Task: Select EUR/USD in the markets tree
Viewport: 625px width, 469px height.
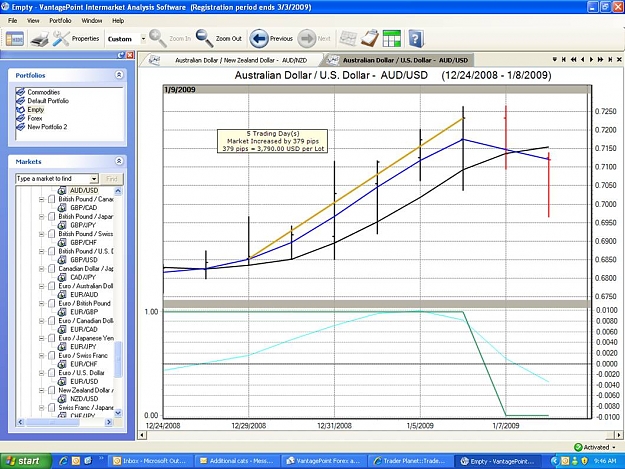Action: pos(84,382)
